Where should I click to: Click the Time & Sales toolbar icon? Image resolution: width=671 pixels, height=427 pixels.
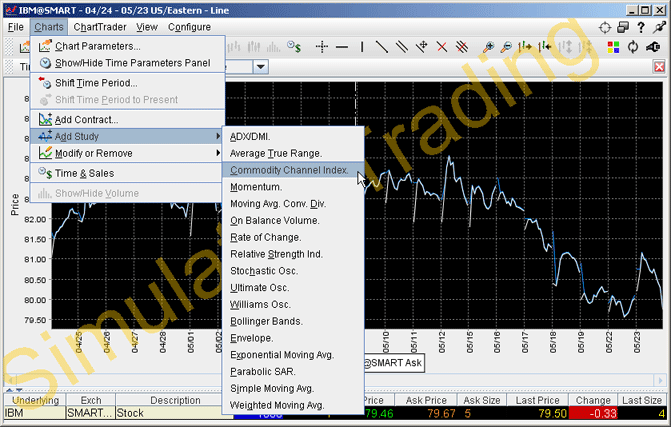coord(294,47)
